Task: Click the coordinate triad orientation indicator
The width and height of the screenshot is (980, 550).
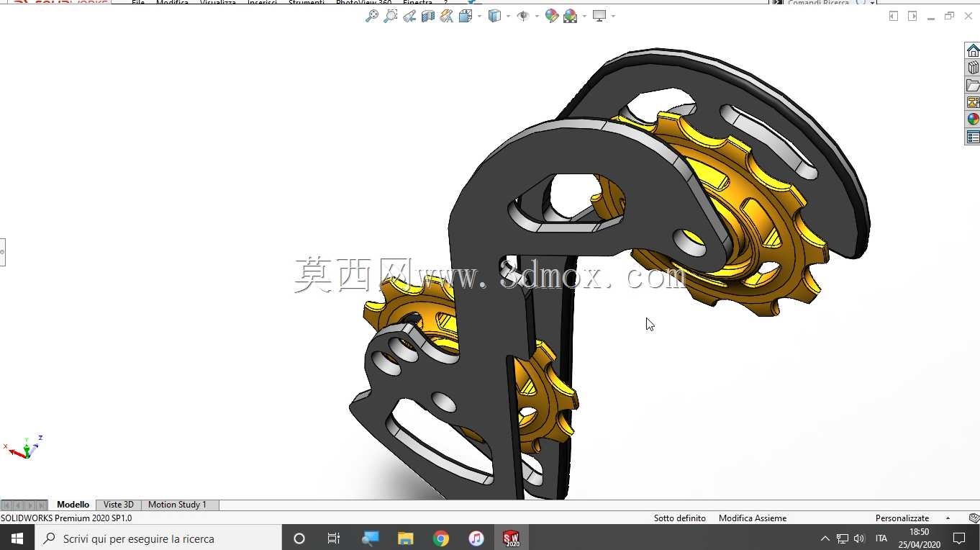Action: click(25, 448)
